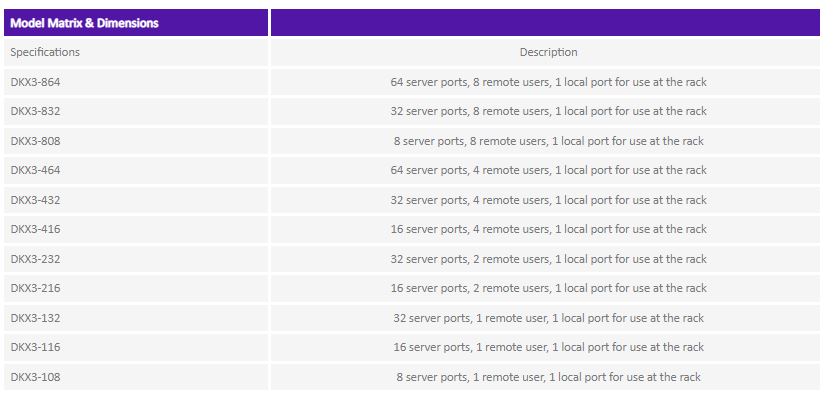The height and width of the screenshot is (394, 833).
Task: Select the DKX3-216 model name
Action: [x=35, y=288]
